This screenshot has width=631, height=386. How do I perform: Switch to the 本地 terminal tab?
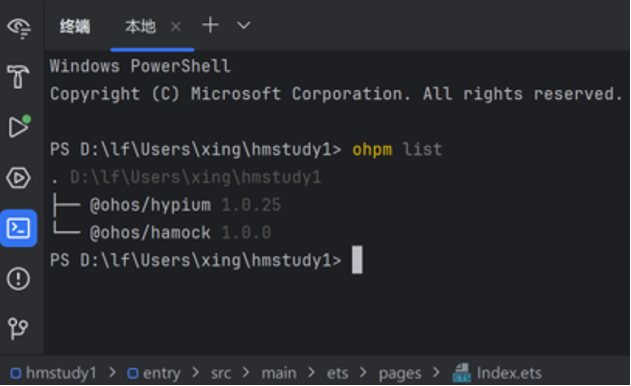pos(140,27)
